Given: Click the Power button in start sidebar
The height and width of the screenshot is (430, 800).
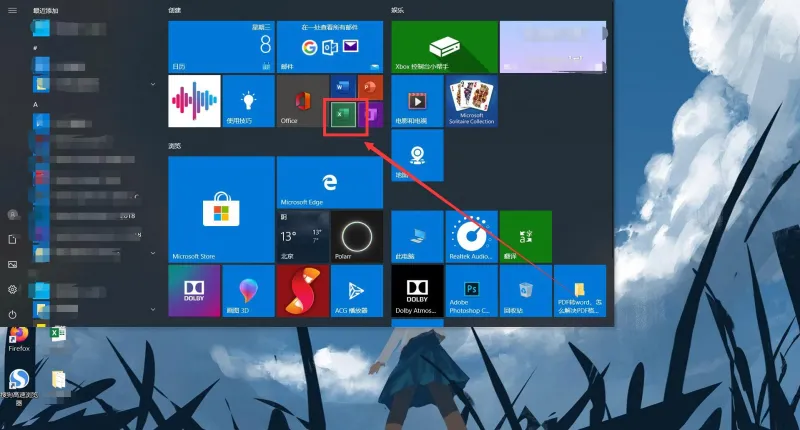Looking at the screenshot, I should point(12,314).
